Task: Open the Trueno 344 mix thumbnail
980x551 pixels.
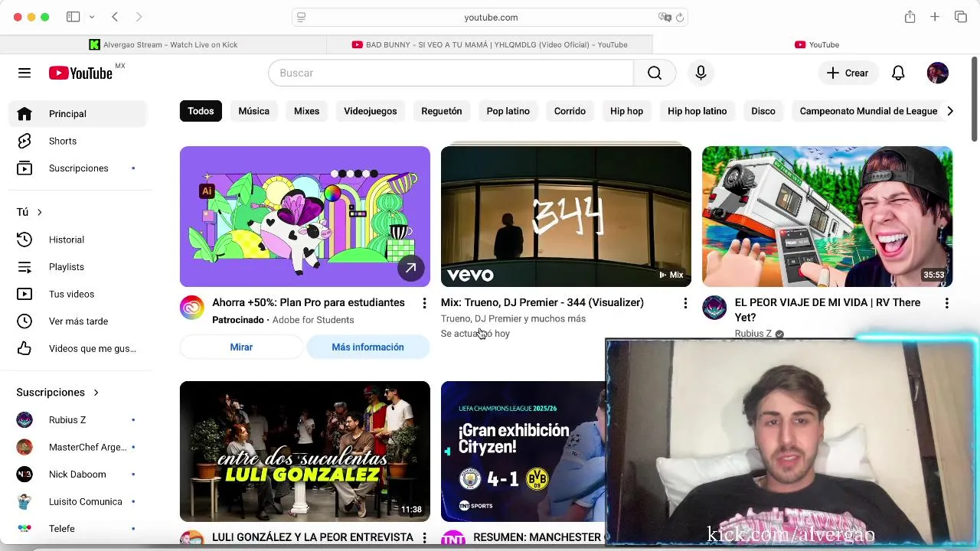Action: [x=566, y=217]
